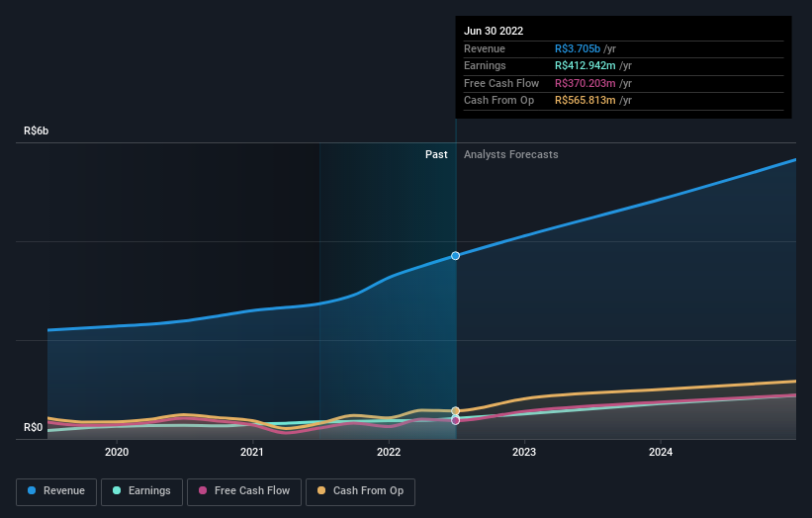
Task: Click the blue Revenue marker at Jun 2022
Action: click(455, 256)
